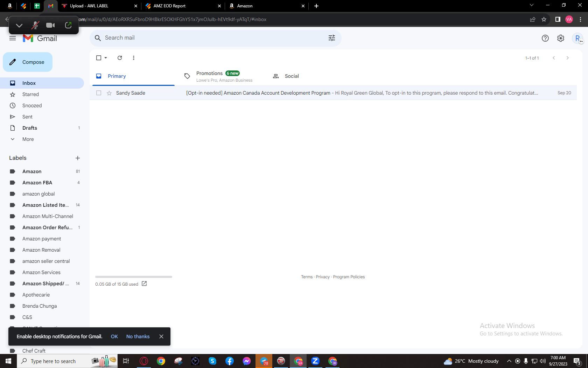Viewport: 588px width, 368px height.
Task: Open the Amazon label
Action: [x=42, y=171]
